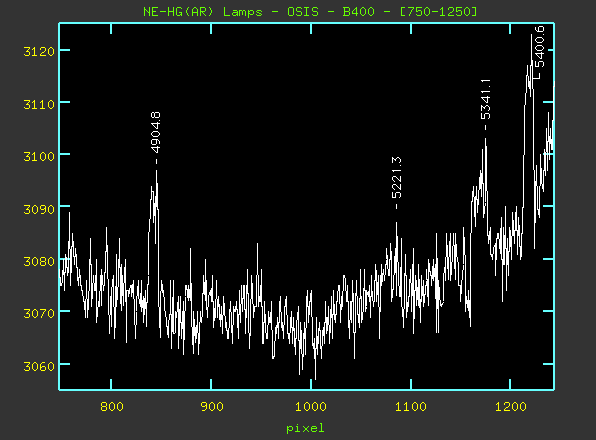This screenshot has height=440, width=596.
Task: Click the 3060 y-axis tick label
Action: 39,366
